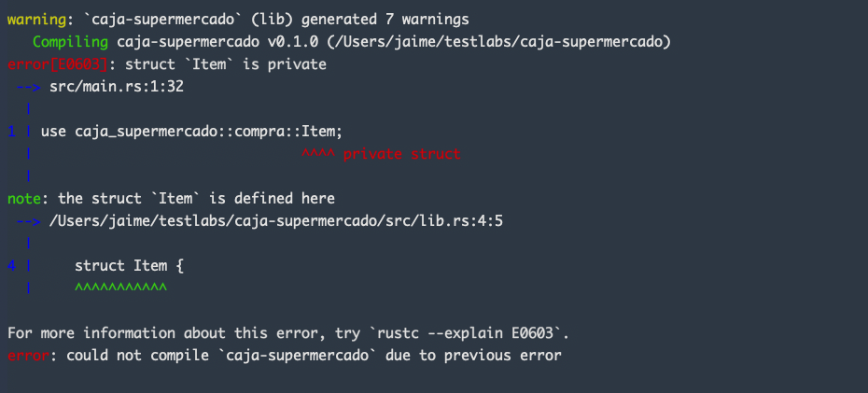Click the 'struct Item {' code line
This screenshot has width=868, height=393.
[x=129, y=265]
